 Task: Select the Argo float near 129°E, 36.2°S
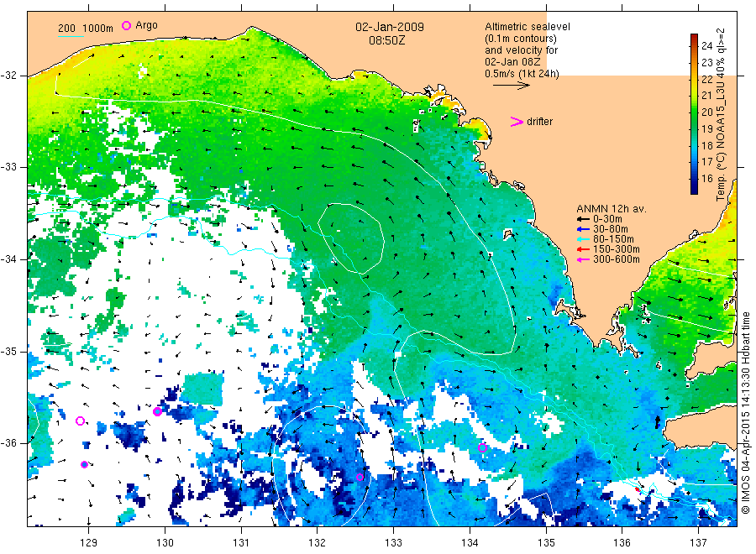(x=84, y=464)
